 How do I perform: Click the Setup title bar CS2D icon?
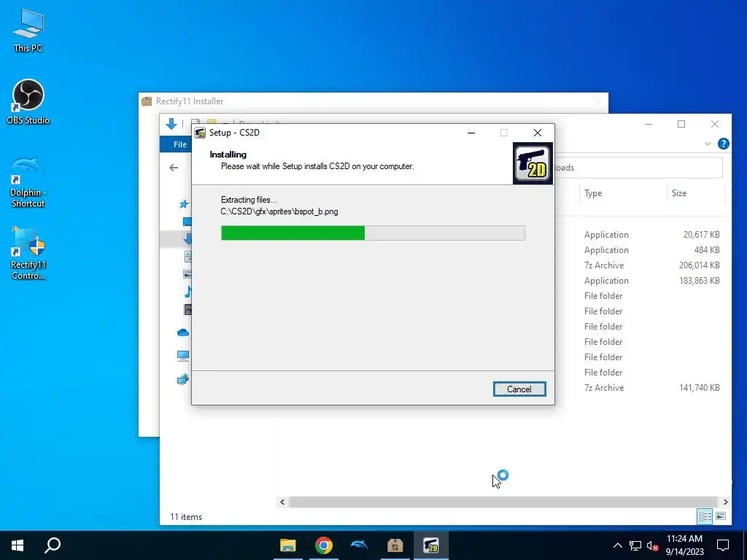200,133
